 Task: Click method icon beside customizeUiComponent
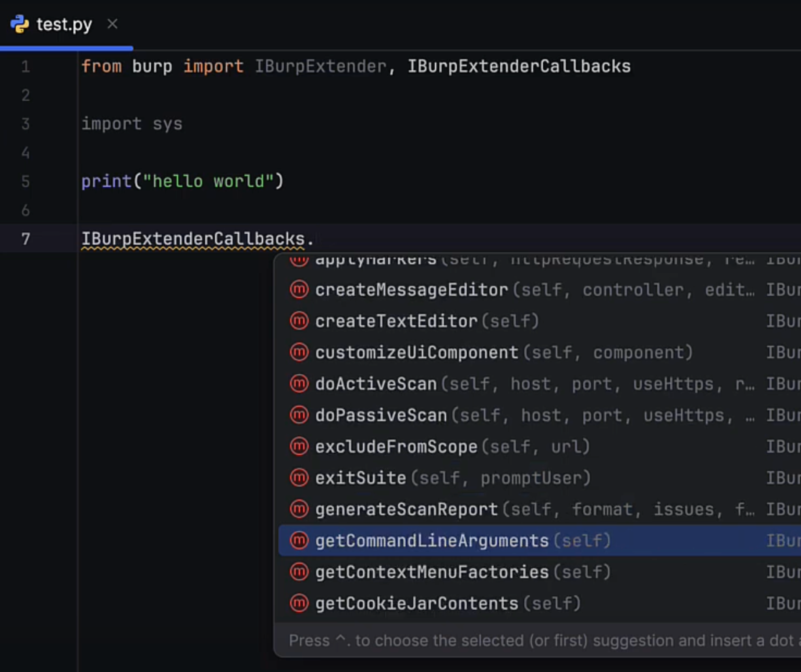pyautogui.click(x=299, y=352)
